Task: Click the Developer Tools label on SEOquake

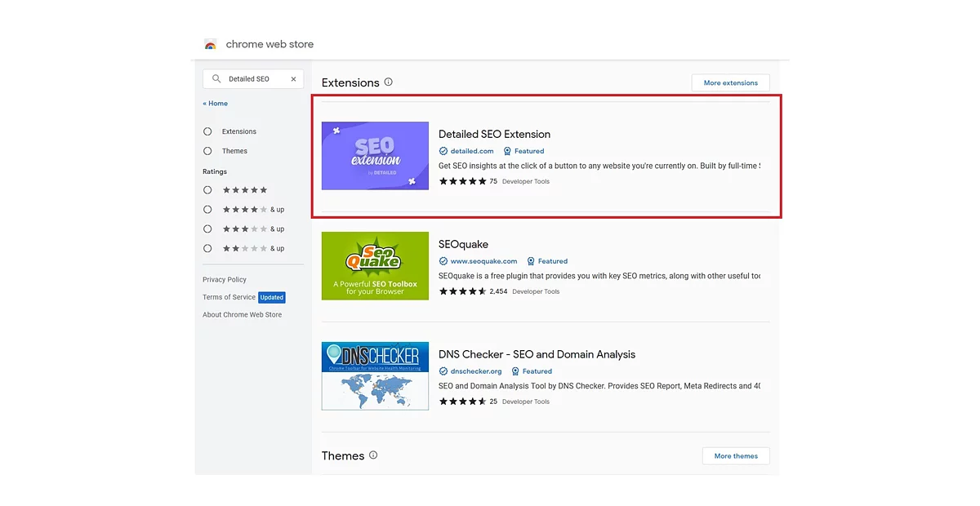Action: click(536, 291)
